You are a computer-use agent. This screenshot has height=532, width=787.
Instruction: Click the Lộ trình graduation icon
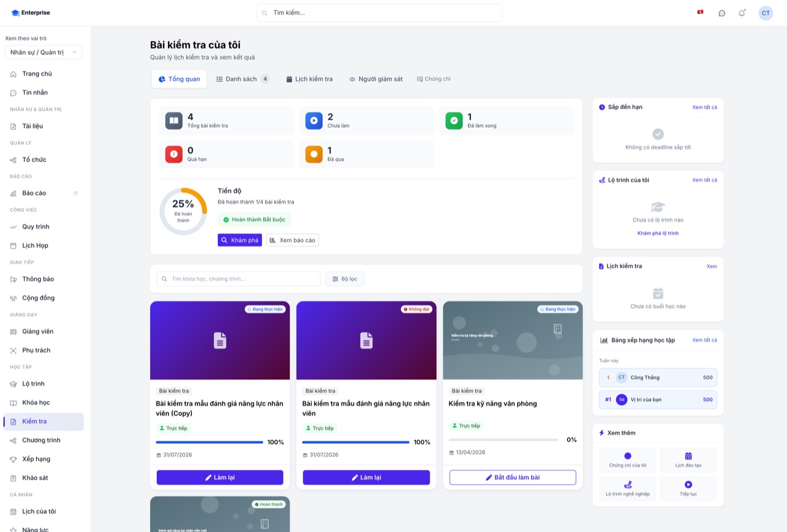(x=14, y=384)
